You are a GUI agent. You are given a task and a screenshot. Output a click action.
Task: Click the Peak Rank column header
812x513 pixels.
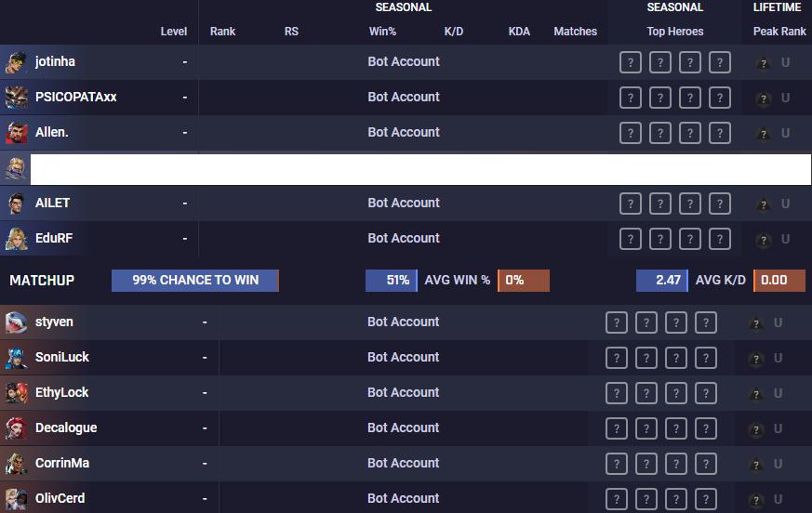pyautogui.click(x=779, y=32)
